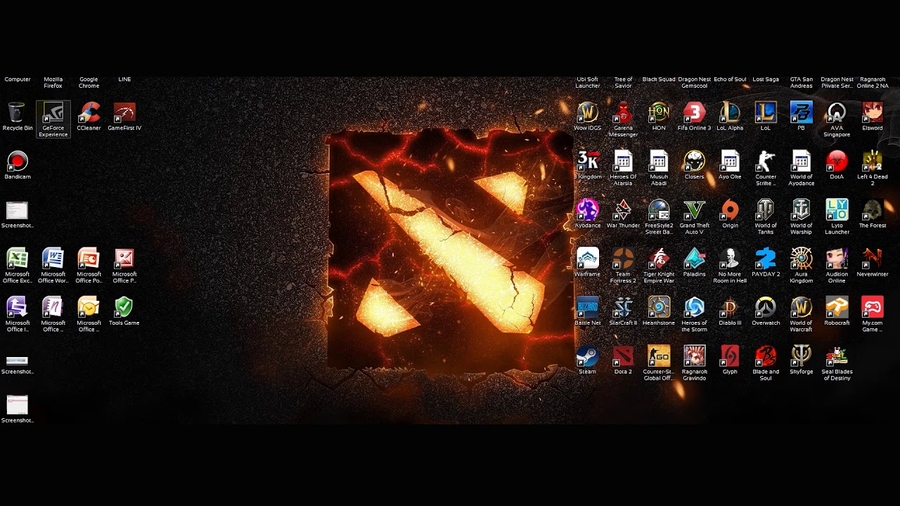Image resolution: width=900 pixels, height=506 pixels.
Task: Select the Microsoft Office Excel shortcut
Action: [17, 259]
